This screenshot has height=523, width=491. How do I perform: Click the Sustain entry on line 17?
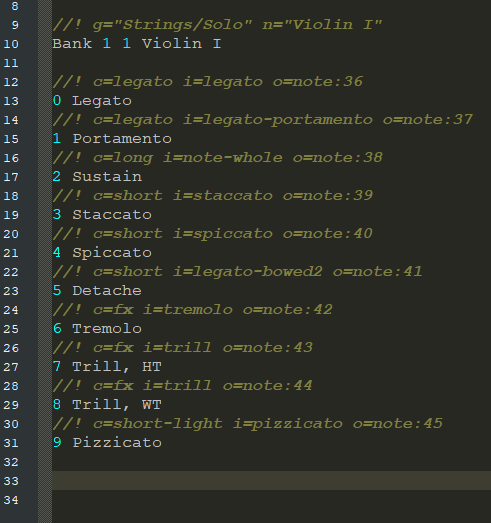(x=107, y=177)
